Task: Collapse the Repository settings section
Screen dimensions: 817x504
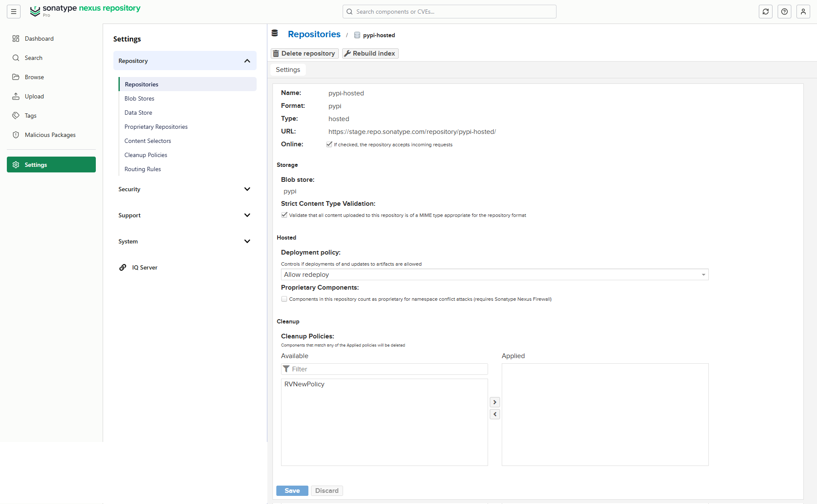Action: pyautogui.click(x=185, y=61)
